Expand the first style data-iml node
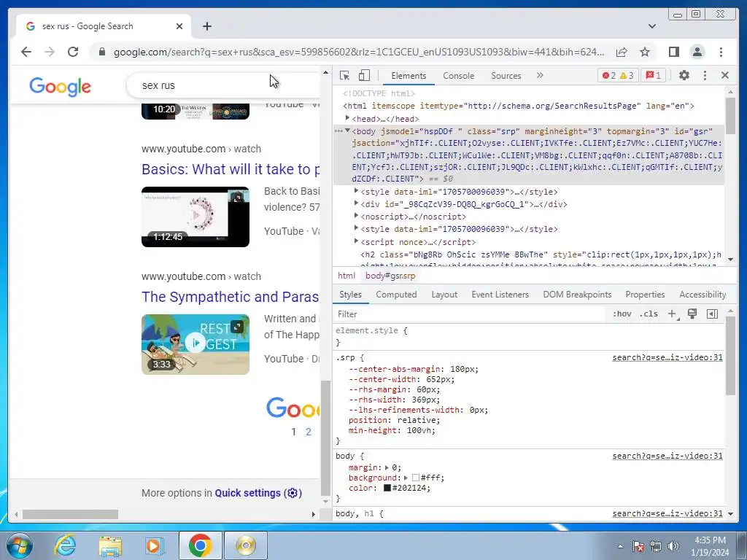Image resolution: width=747 pixels, height=560 pixels. (356, 190)
